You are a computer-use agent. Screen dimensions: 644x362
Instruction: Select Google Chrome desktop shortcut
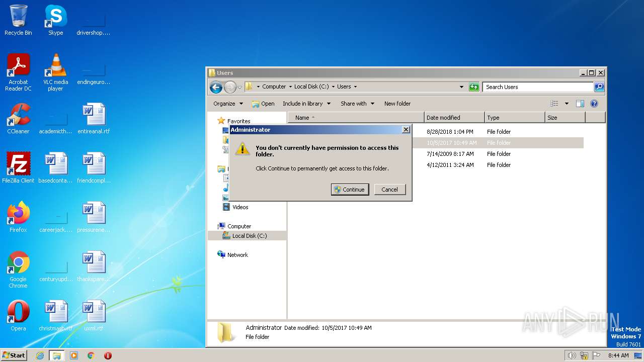18,269
